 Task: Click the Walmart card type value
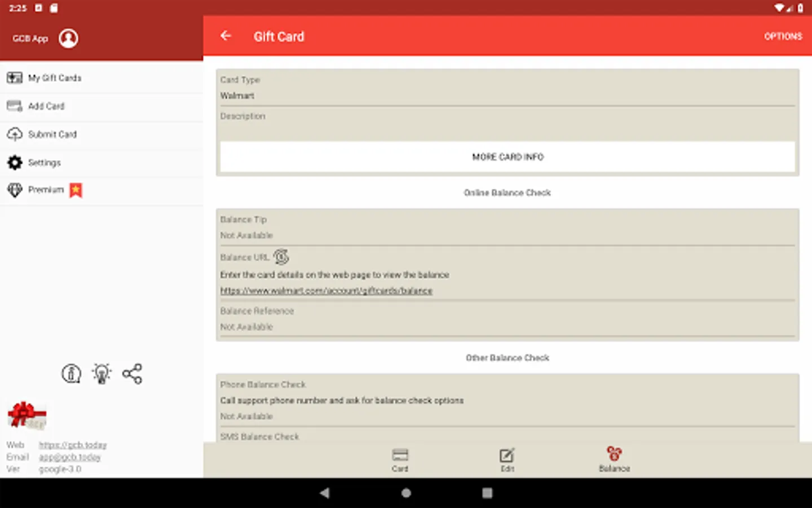click(237, 96)
